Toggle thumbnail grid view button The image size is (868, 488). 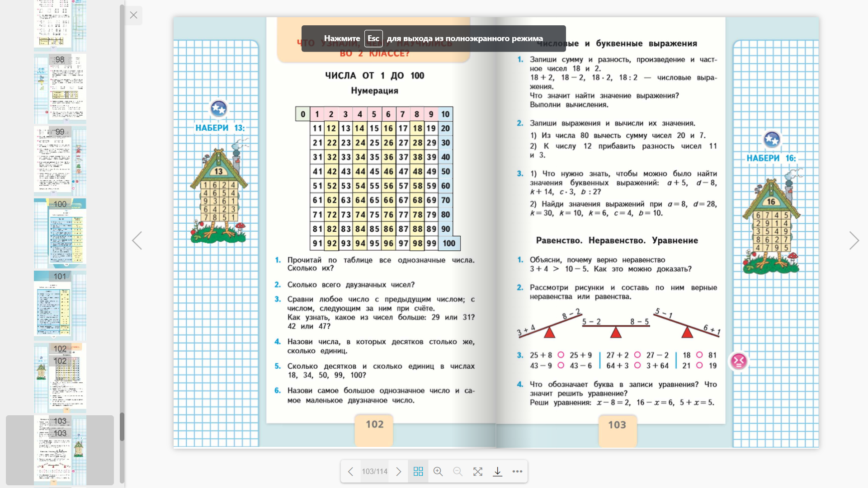pyautogui.click(x=418, y=471)
